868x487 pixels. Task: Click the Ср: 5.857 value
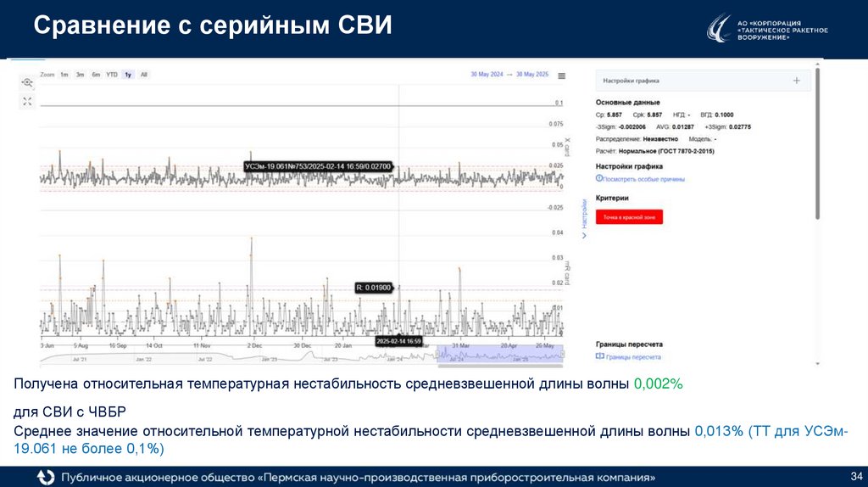tap(609, 115)
